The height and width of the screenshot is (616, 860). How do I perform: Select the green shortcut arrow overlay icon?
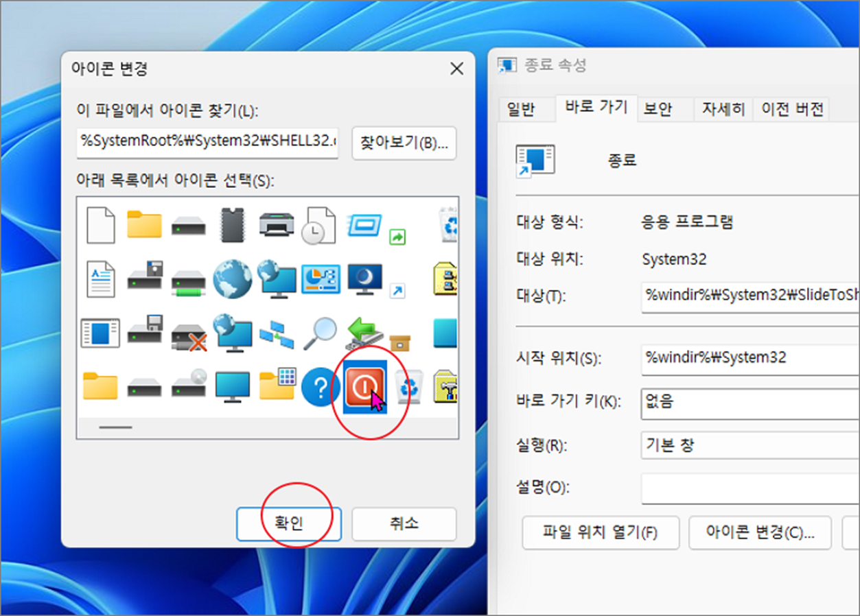tap(397, 237)
